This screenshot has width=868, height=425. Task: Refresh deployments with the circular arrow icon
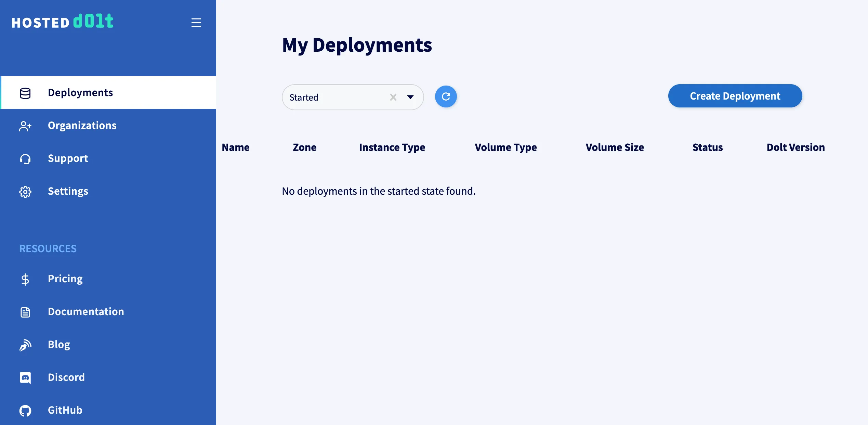click(446, 96)
